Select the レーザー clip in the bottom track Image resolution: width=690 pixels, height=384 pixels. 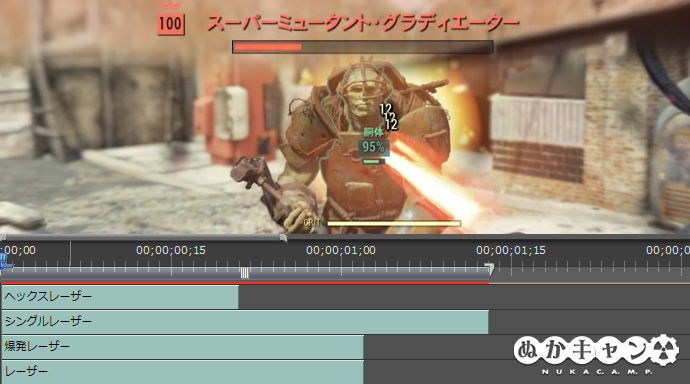click(x=183, y=372)
